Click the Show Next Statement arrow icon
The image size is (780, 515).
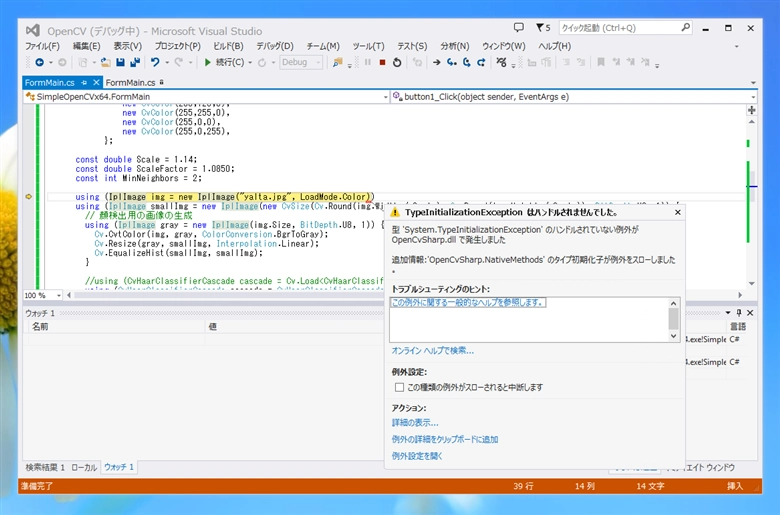pos(437,62)
